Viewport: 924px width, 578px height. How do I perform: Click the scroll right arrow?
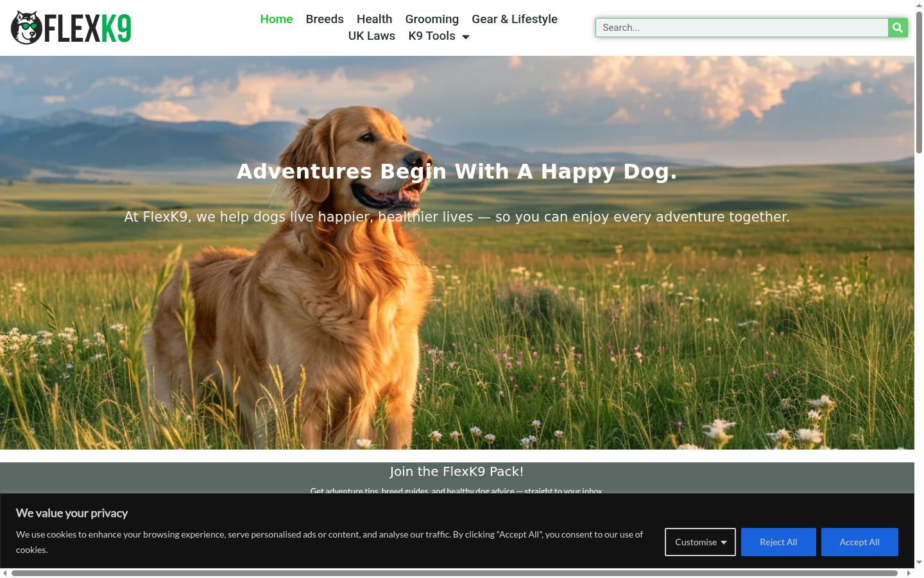click(x=909, y=573)
